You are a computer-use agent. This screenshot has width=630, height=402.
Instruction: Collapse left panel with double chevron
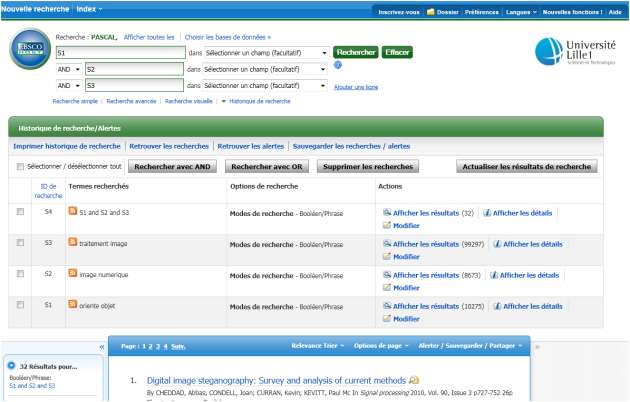point(102,347)
